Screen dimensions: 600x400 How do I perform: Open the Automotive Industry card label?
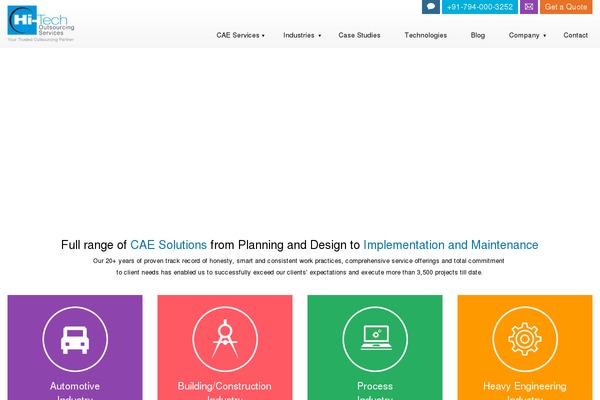(x=75, y=391)
